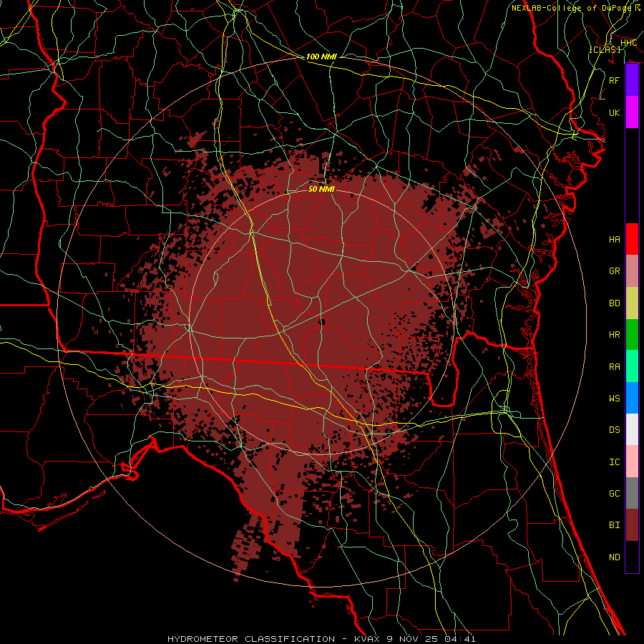Click the ND legend label

click(x=614, y=557)
